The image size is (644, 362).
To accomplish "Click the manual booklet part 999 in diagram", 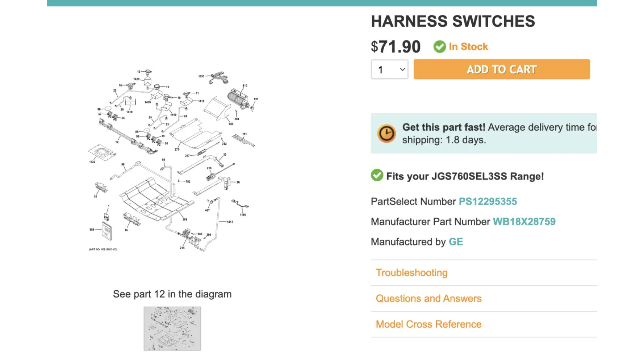I will (x=106, y=231).
